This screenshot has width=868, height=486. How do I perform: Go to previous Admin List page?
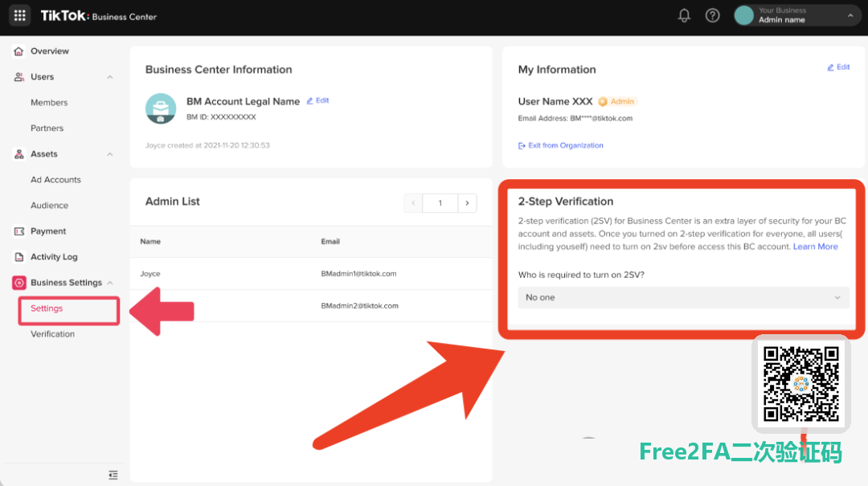413,203
